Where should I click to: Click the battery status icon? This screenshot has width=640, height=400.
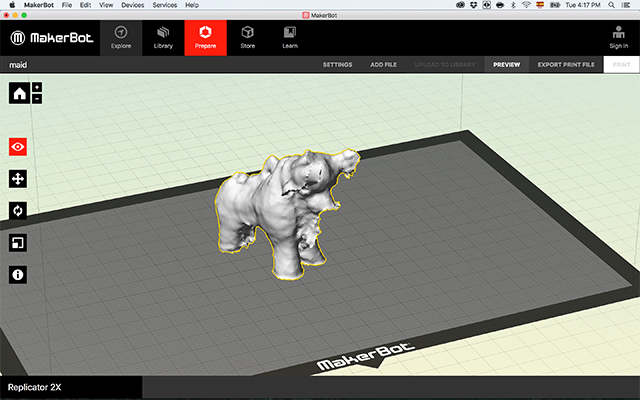point(555,5)
